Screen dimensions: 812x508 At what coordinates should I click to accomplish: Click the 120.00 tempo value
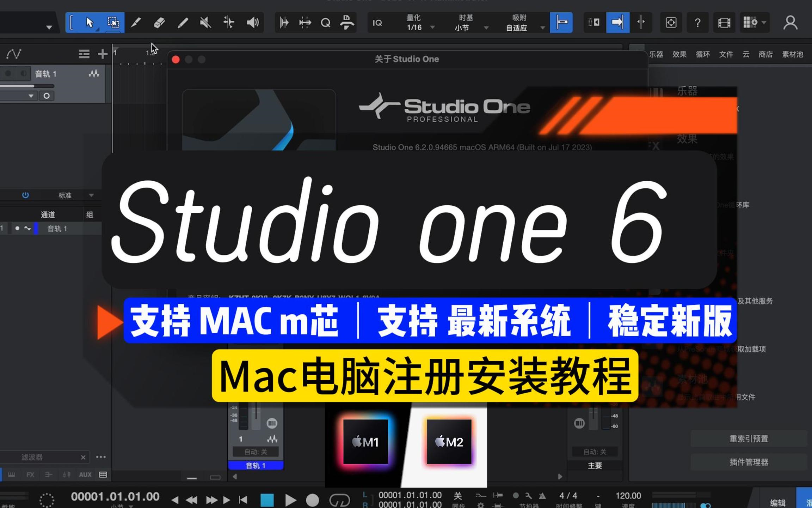click(628, 496)
